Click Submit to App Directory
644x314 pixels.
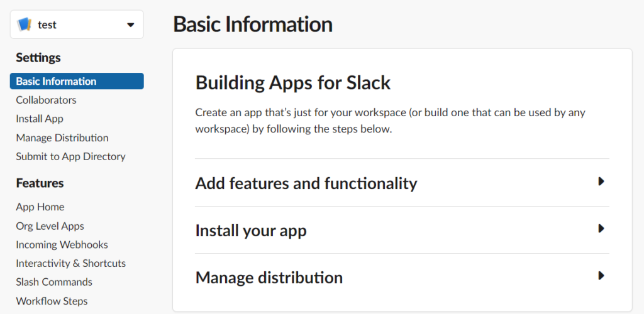[70, 156]
